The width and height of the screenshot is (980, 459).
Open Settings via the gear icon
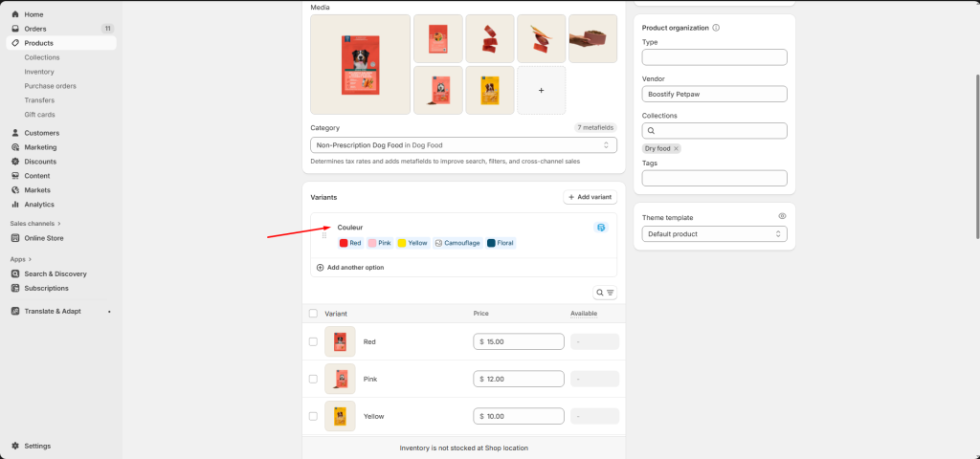pyautogui.click(x=15, y=446)
